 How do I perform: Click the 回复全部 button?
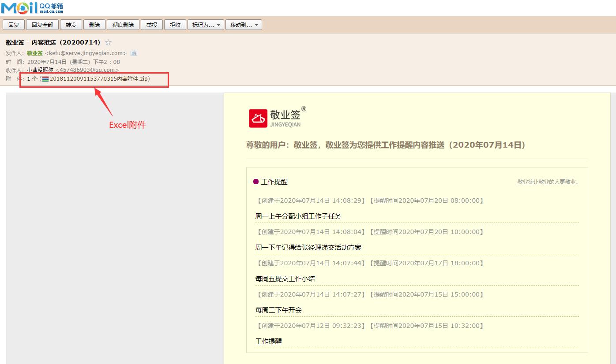42,25
